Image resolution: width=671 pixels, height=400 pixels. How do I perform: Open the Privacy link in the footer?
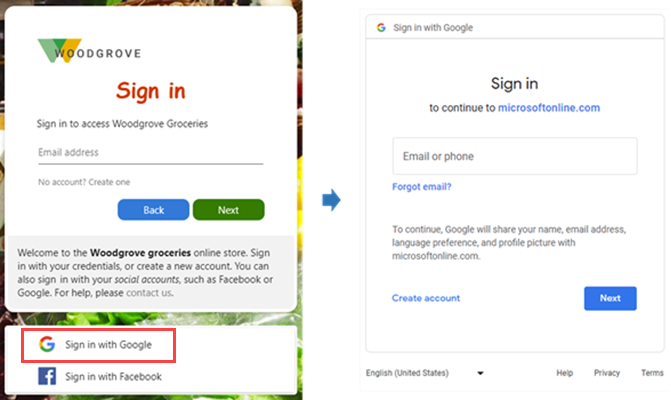(x=607, y=373)
